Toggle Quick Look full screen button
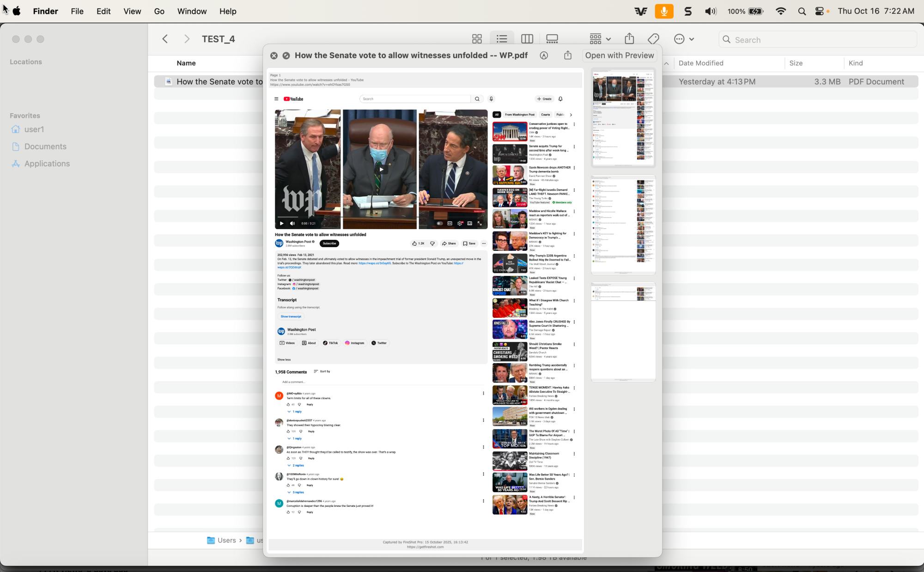Screen dimensions: 924x572 click(286, 55)
